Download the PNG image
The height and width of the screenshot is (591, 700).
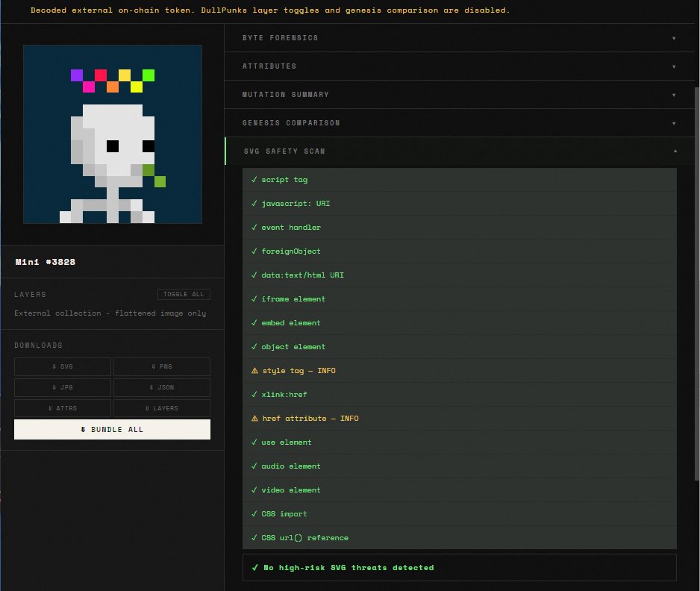coord(162,366)
